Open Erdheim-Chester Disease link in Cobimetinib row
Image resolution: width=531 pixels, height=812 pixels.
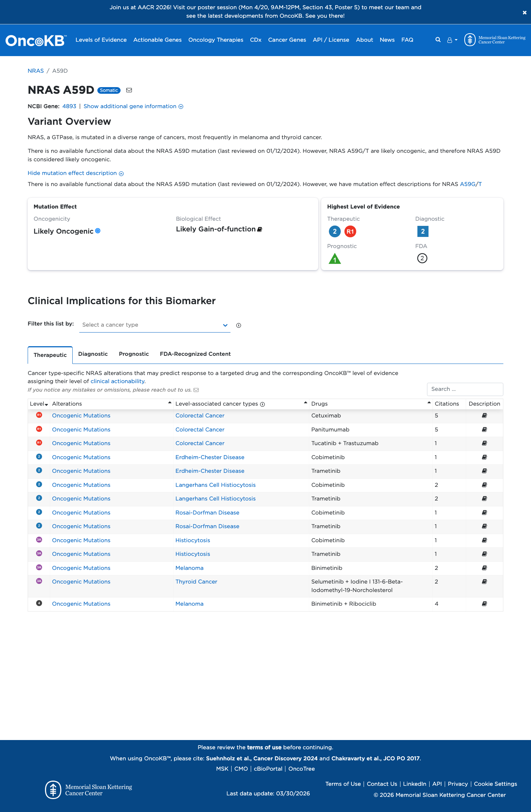[210, 457]
